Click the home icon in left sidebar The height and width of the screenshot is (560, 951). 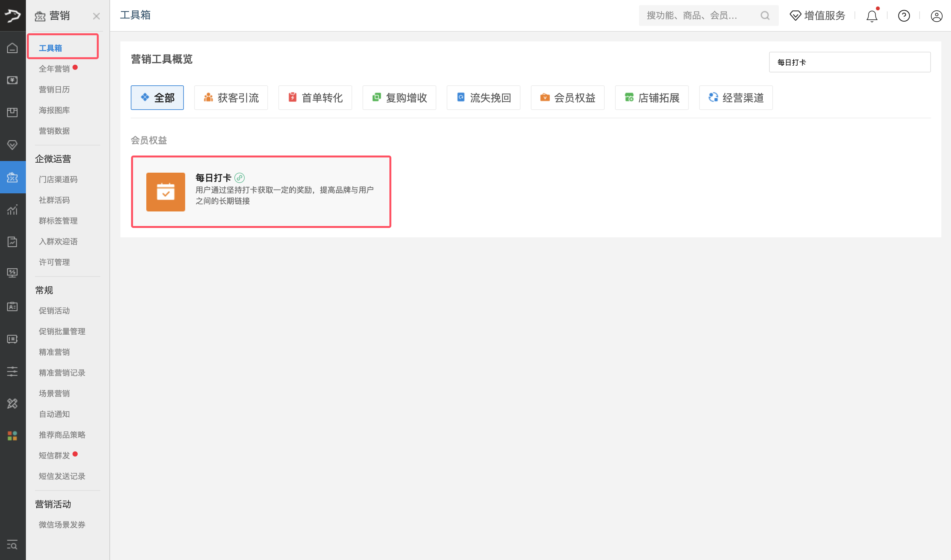(x=13, y=48)
